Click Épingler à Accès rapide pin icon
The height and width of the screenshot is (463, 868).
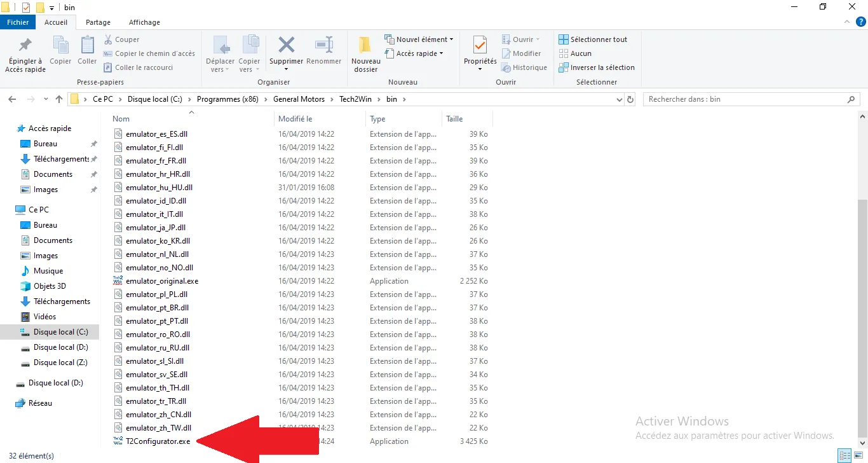pos(25,46)
